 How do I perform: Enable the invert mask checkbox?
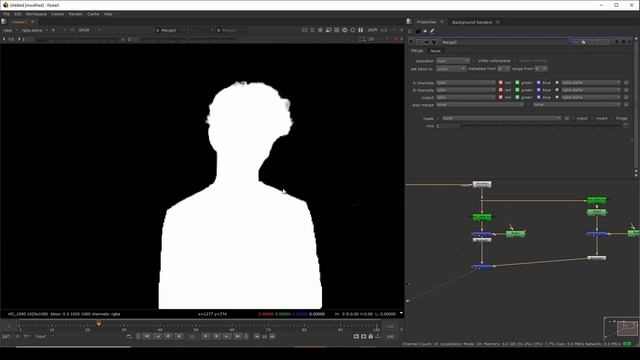coord(593,118)
